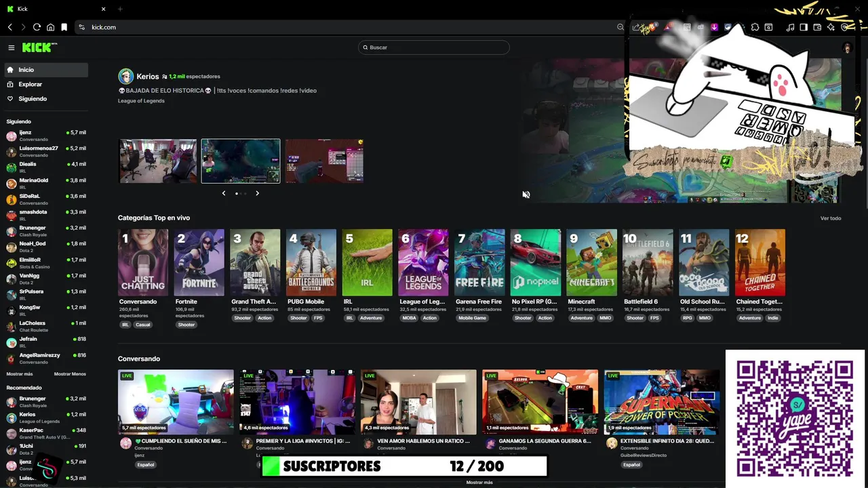Open site settings icon in address bar
The width and height of the screenshot is (868, 488).
[x=81, y=27]
